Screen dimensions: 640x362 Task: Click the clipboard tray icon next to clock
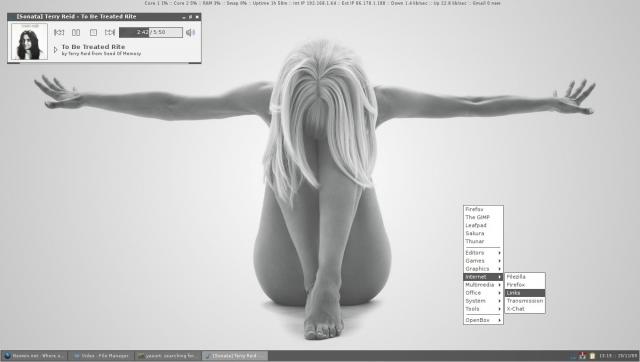click(592, 356)
